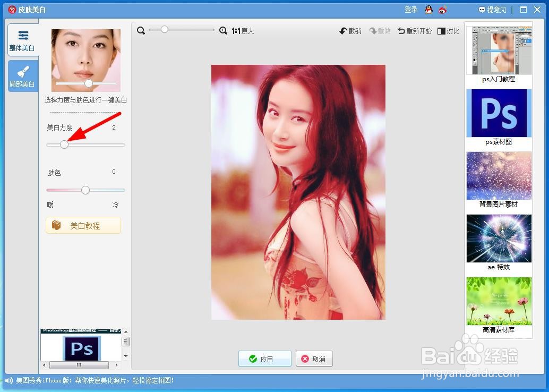Click the 登录 login link

click(x=411, y=10)
